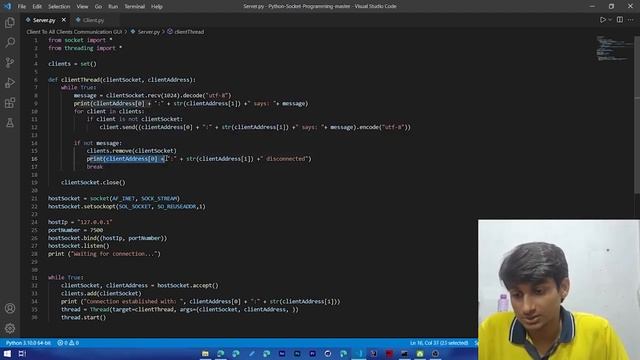The height and width of the screenshot is (360, 640).
Task: Switch to the Client.py tab
Action: (x=93, y=20)
